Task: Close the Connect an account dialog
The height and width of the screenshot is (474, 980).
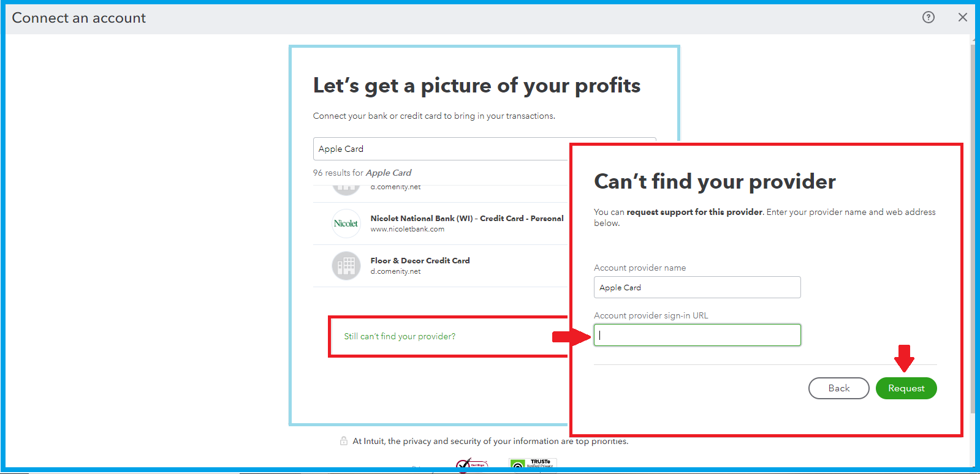Action: 963,18
